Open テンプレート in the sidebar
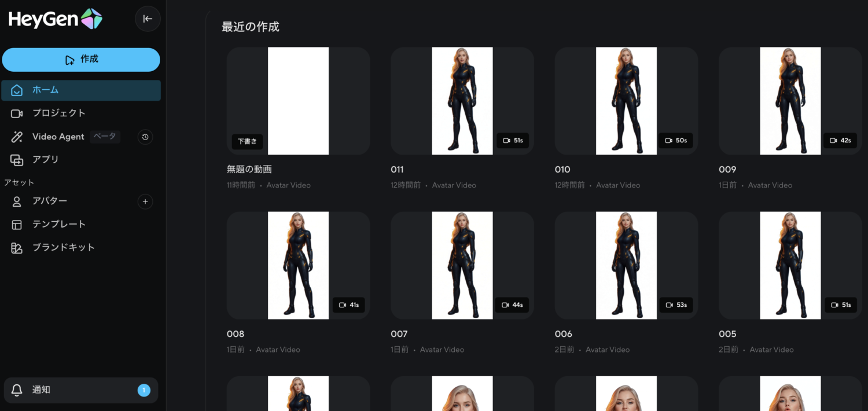The image size is (868, 411). pos(58,225)
